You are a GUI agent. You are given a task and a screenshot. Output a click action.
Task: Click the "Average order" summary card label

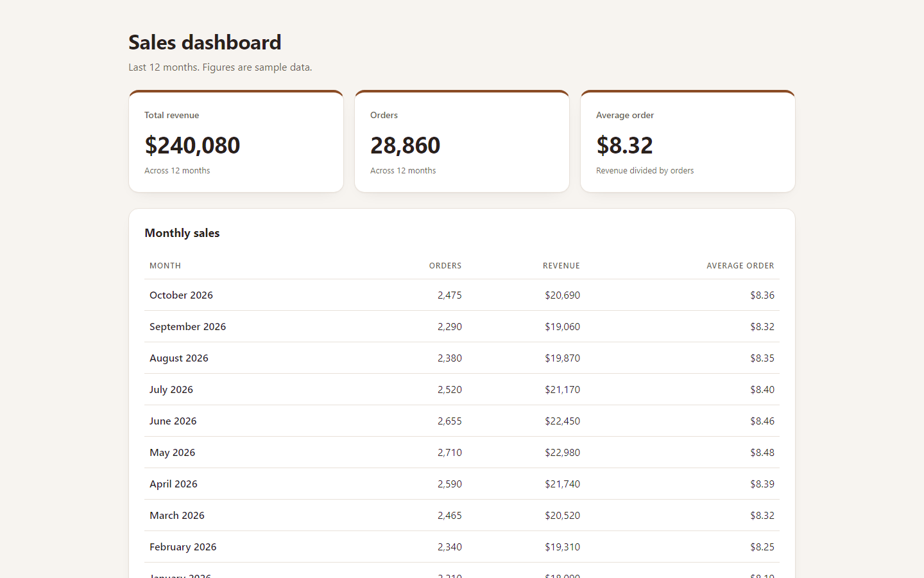tap(625, 115)
